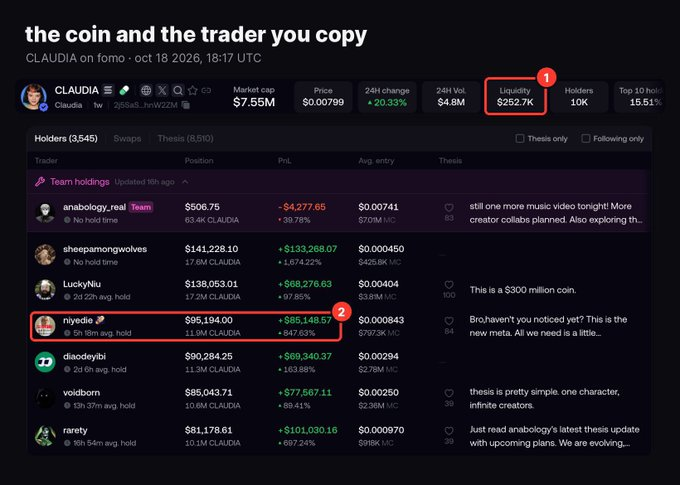This screenshot has width=680, height=485.
Task: Like voidborn's thesis heart icon
Action: click(x=449, y=393)
